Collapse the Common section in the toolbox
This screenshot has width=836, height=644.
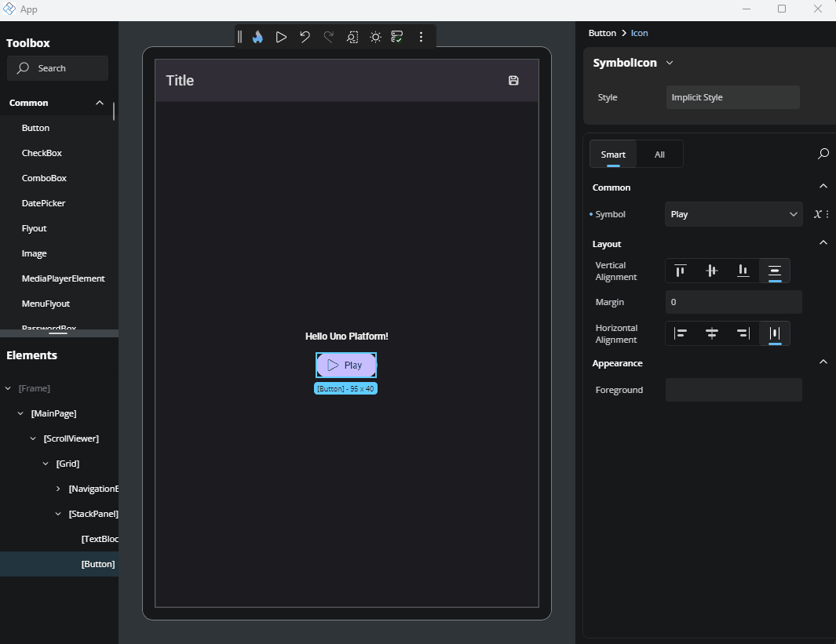(99, 102)
